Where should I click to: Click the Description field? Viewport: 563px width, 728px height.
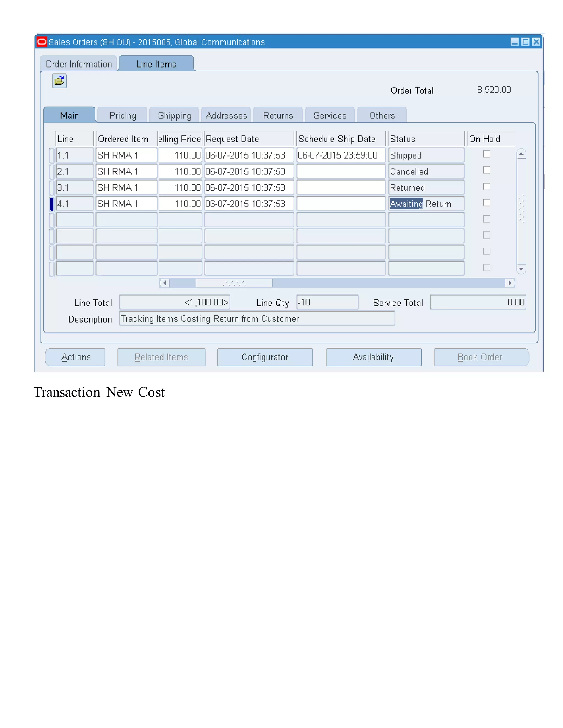point(257,318)
